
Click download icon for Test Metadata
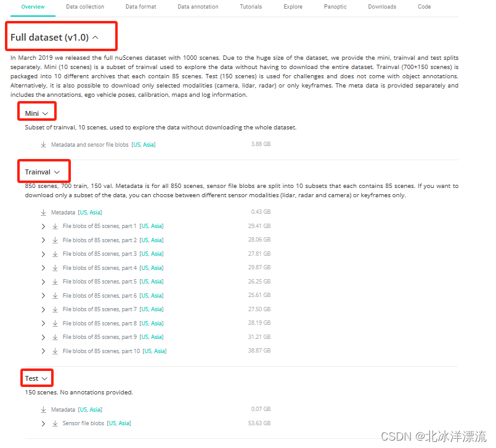(x=43, y=410)
